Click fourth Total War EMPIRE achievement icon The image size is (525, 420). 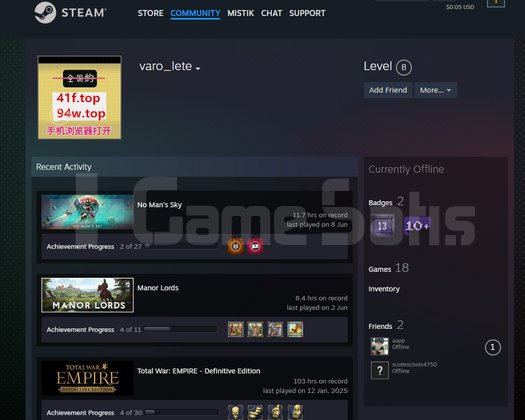coord(295,412)
